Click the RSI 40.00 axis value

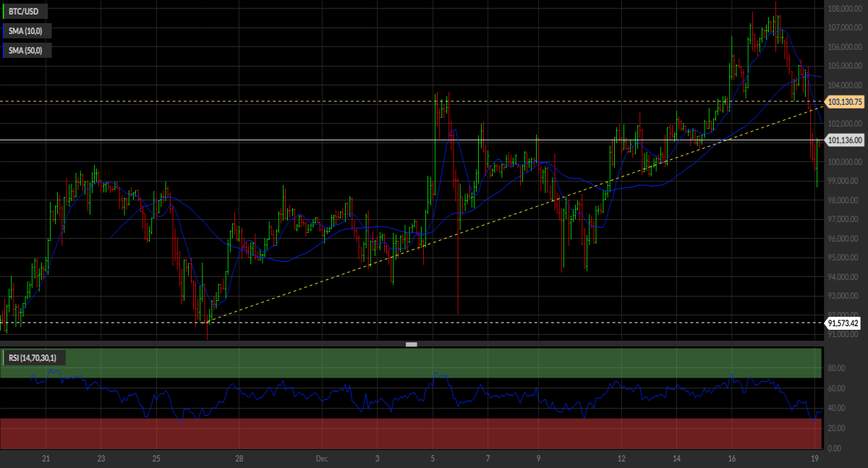click(x=837, y=409)
